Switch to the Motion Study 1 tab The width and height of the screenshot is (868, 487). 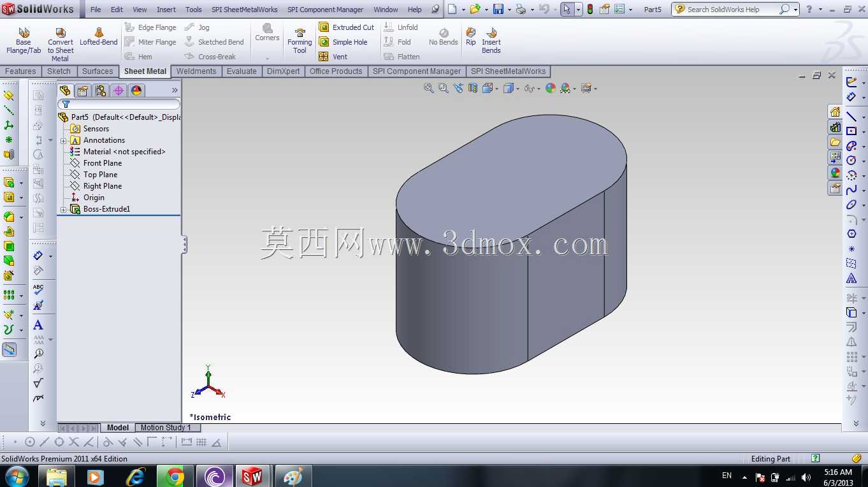tap(166, 428)
